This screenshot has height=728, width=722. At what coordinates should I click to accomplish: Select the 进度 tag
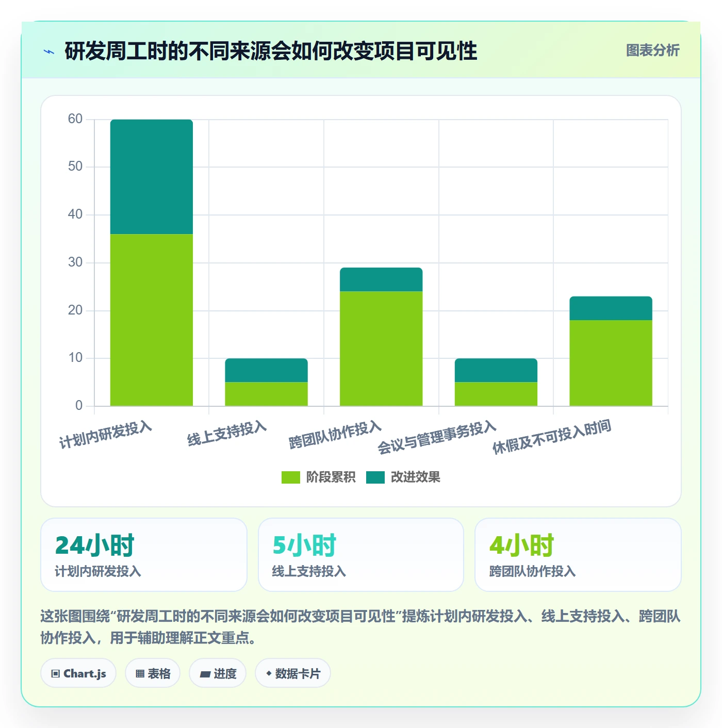click(x=218, y=673)
